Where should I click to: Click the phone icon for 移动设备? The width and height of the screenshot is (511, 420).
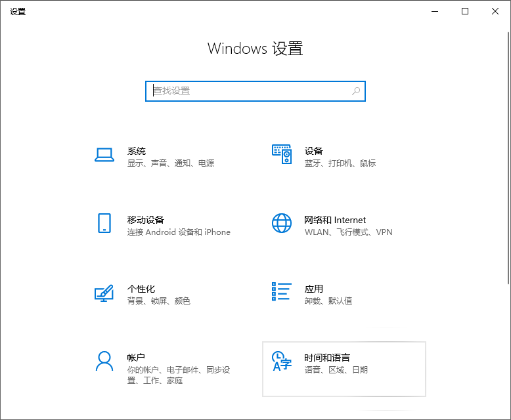pos(104,223)
